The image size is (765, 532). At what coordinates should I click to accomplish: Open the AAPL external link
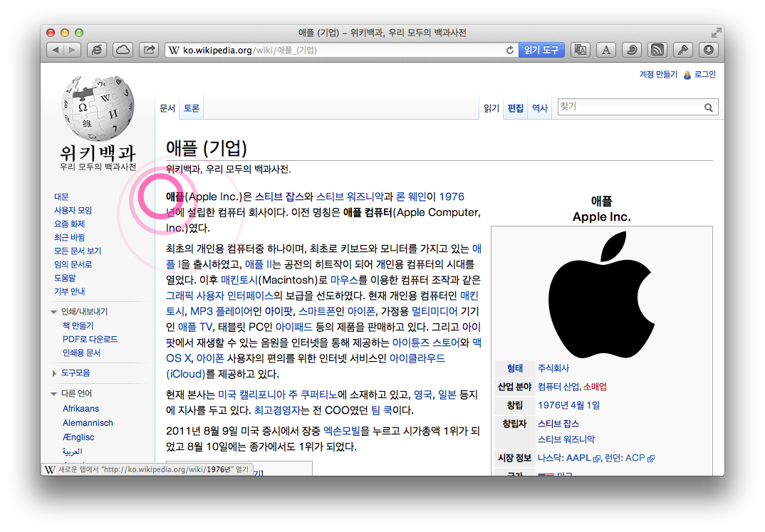(583, 459)
